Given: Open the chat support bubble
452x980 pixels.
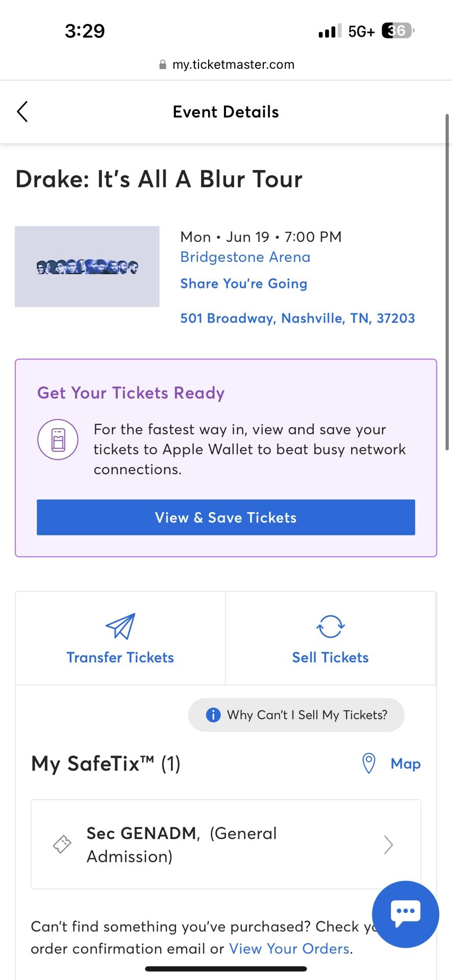Looking at the screenshot, I should 406,914.
